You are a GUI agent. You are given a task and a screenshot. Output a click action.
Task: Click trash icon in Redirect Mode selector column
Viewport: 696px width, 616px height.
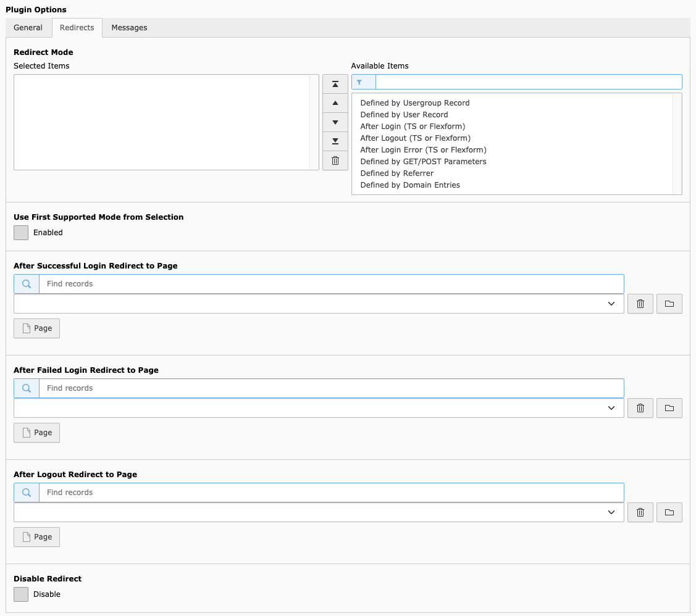tap(335, 160)
